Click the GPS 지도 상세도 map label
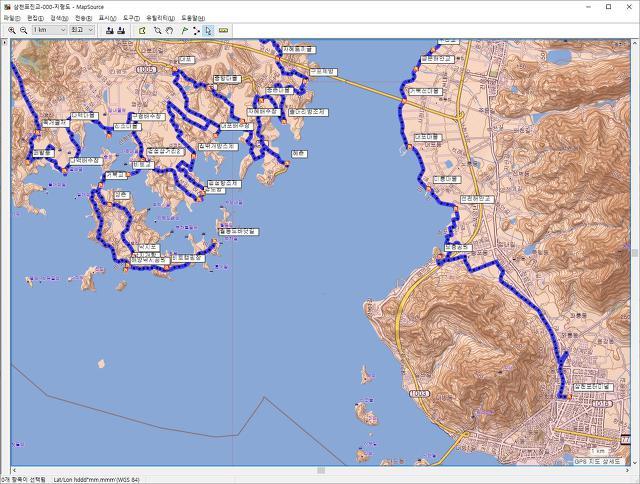Viewport: 640px width, 484px height. pos(598,461)
